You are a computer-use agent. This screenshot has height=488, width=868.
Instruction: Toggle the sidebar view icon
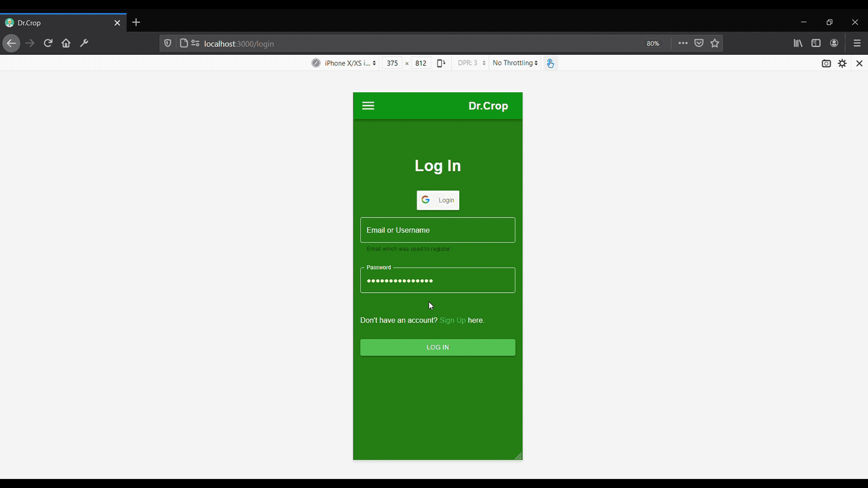pyautogui.click(x=816, y=43)
